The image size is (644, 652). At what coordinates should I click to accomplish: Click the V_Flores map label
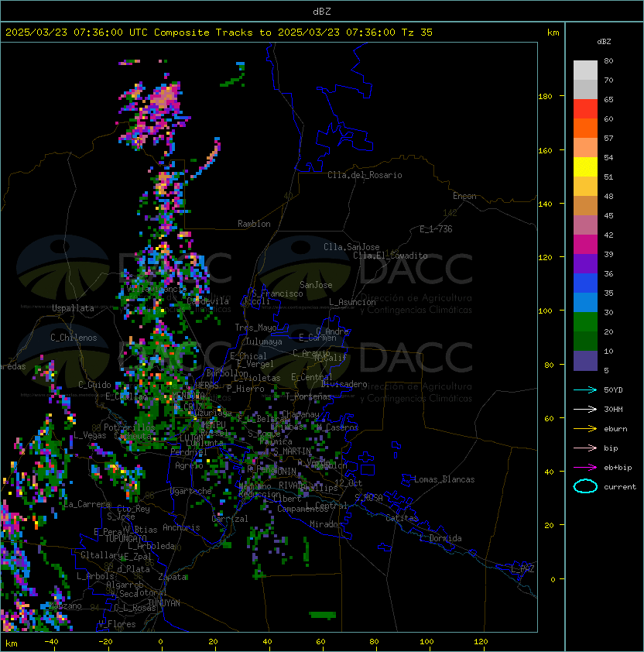click(x=117, y=624)
